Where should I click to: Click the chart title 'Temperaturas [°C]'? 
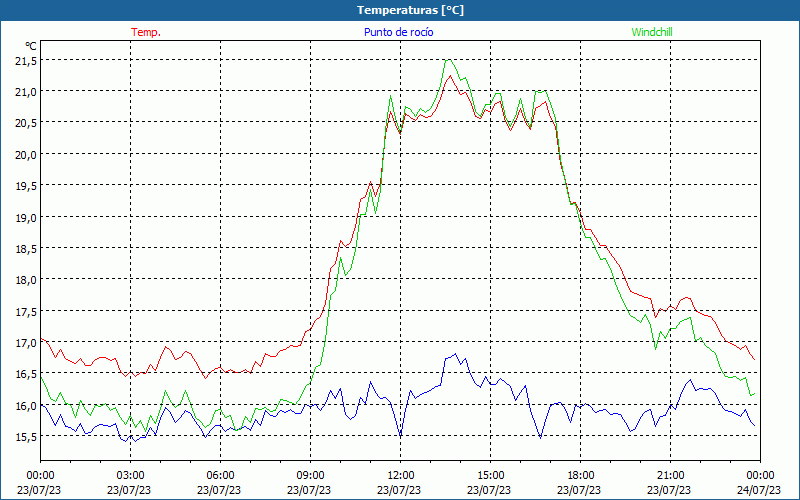click(x=410, y=10)
